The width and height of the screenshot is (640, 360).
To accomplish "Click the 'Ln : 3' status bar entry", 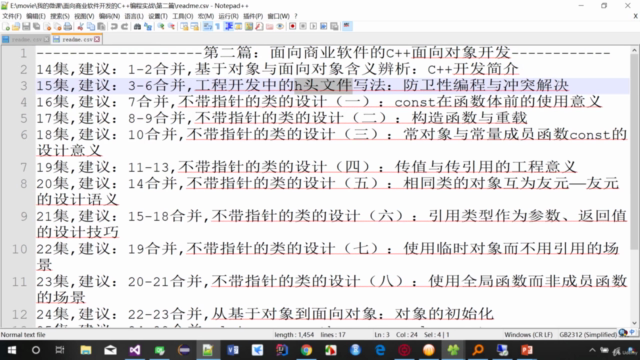I will pyautogui.click(x=382, y=335).
